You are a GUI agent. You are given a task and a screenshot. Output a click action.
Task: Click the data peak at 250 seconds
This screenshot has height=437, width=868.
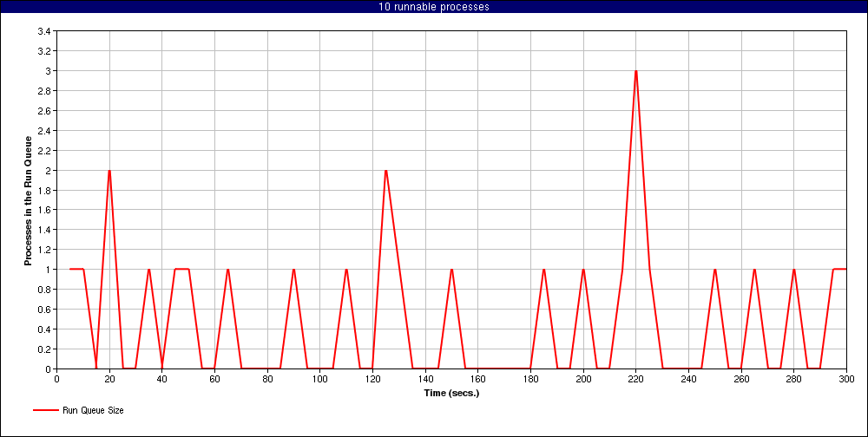tap(715, 270)
